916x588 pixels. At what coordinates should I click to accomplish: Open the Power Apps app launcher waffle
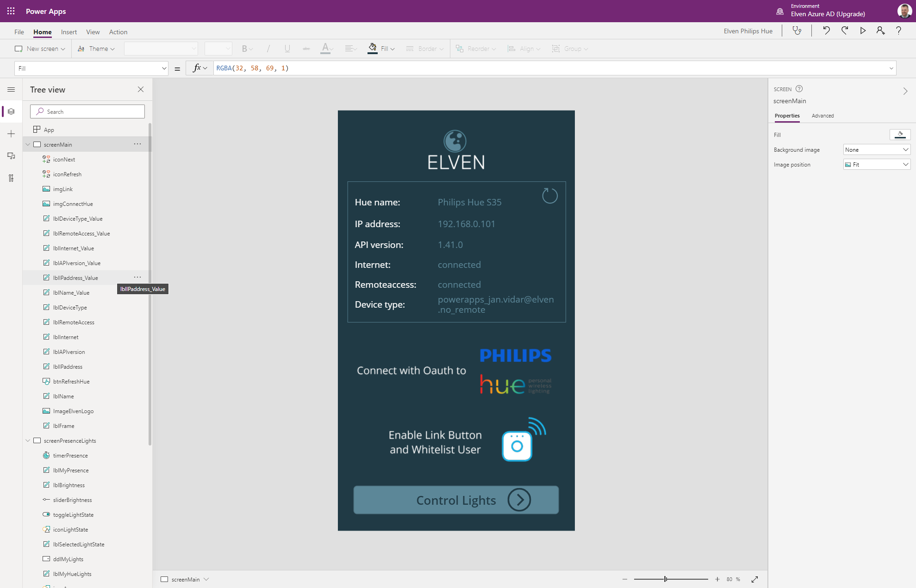[11, 11]
